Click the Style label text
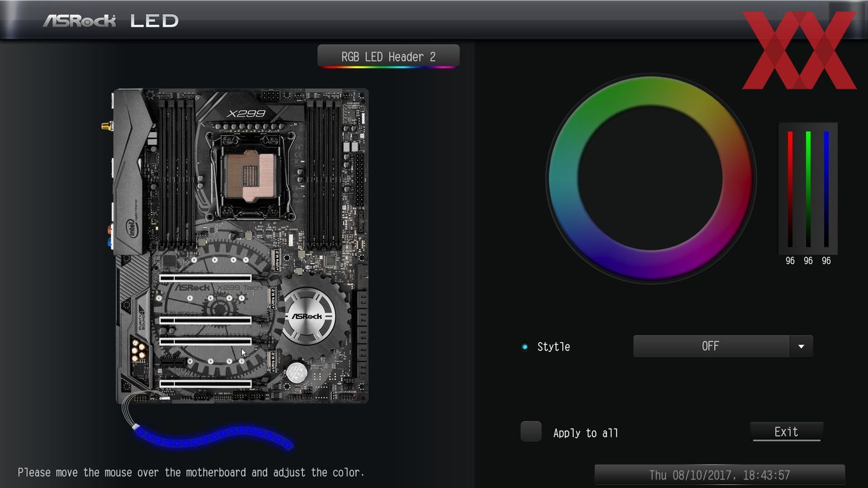This screenshot has height=488, width=868. tap(553, 346)
